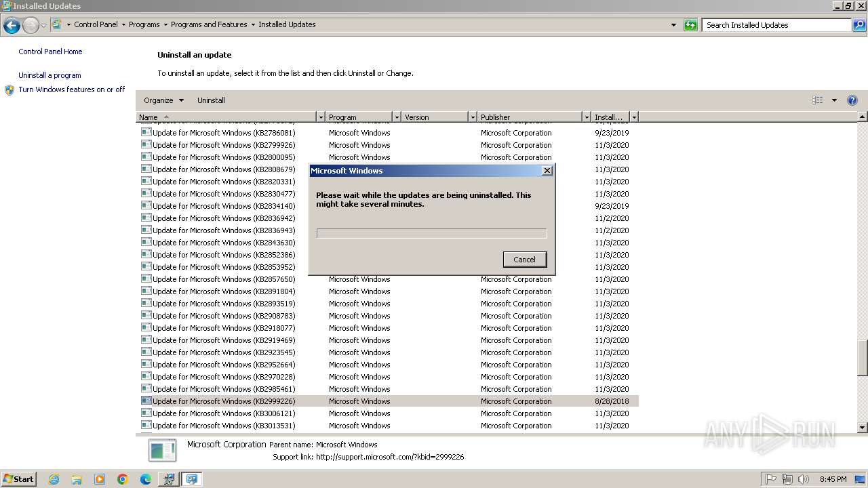Screen dimensions: 868x488
Task: Open the Name column filter dropdown
Action: [x=321, y=117]
